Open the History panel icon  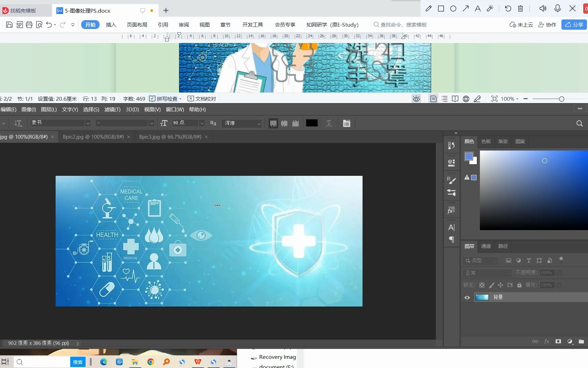pos(451,145)
